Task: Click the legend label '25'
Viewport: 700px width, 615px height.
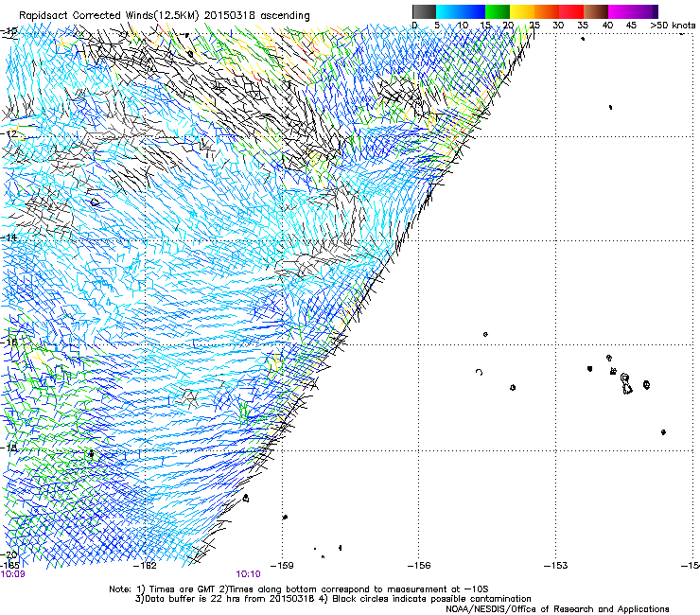Action: 534,25
